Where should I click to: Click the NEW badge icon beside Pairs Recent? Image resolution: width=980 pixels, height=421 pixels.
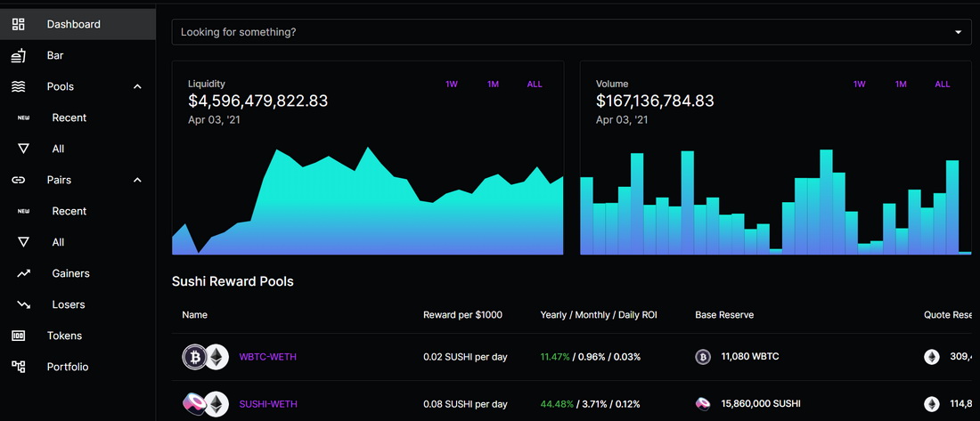click(x=23, y=211)
